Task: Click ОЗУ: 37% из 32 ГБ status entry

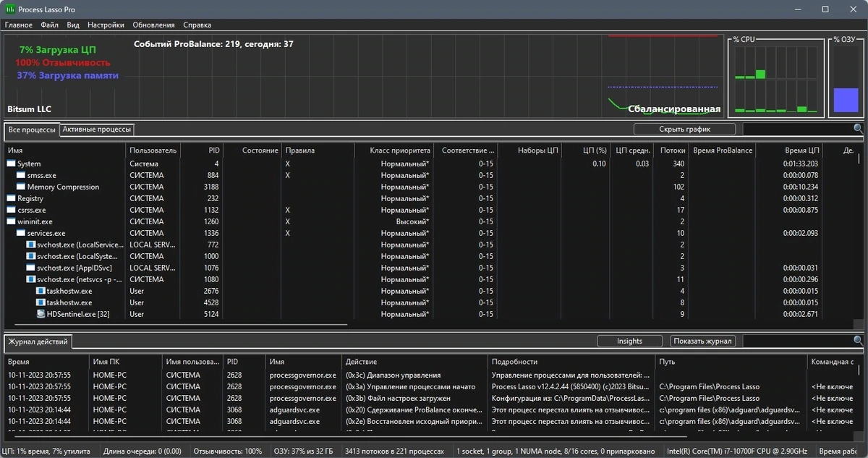Action: point(303,451)
